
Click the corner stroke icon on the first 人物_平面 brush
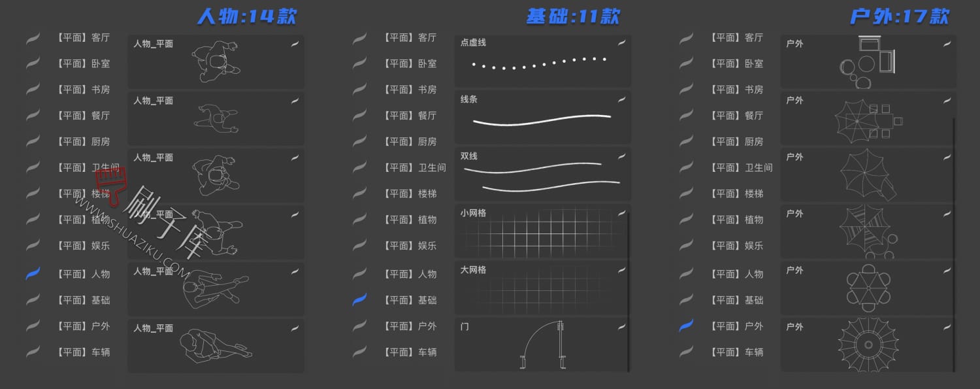click(x=295, y=44)
